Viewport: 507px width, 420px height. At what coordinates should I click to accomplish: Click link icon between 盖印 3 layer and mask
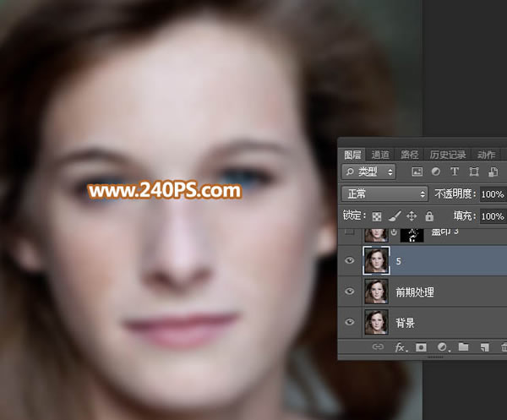coord(394,232)
